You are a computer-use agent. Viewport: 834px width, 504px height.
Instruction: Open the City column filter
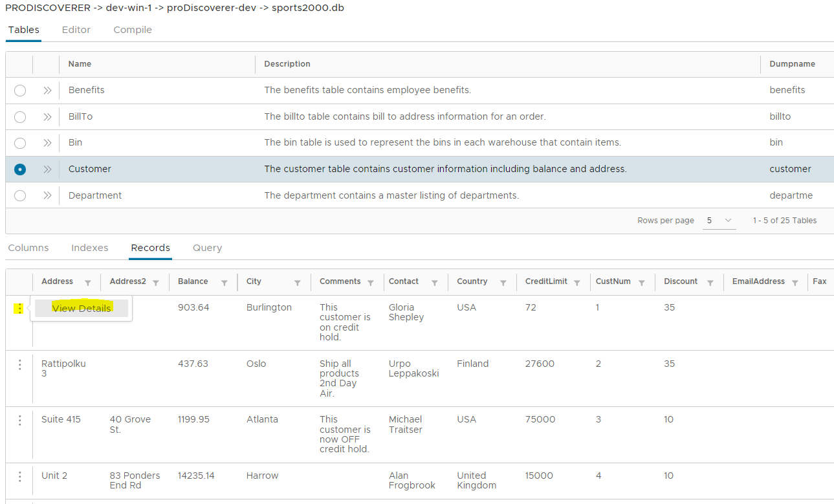point(298,282)
